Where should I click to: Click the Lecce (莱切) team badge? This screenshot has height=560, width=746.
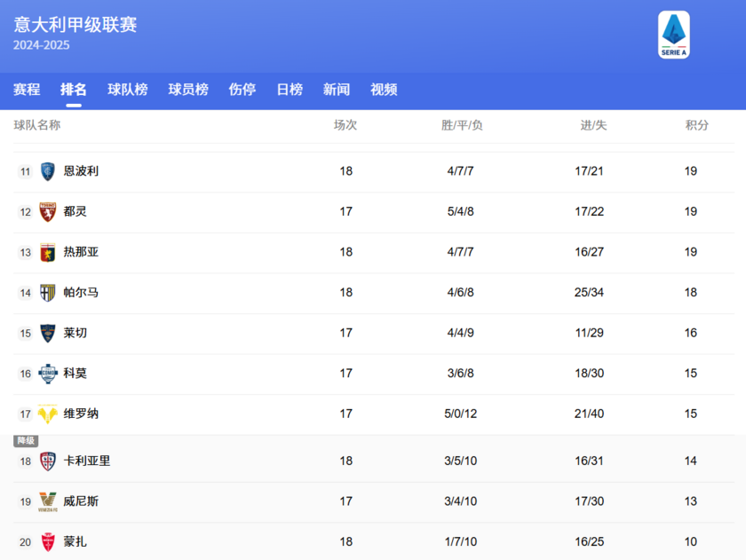pos(46,333)
